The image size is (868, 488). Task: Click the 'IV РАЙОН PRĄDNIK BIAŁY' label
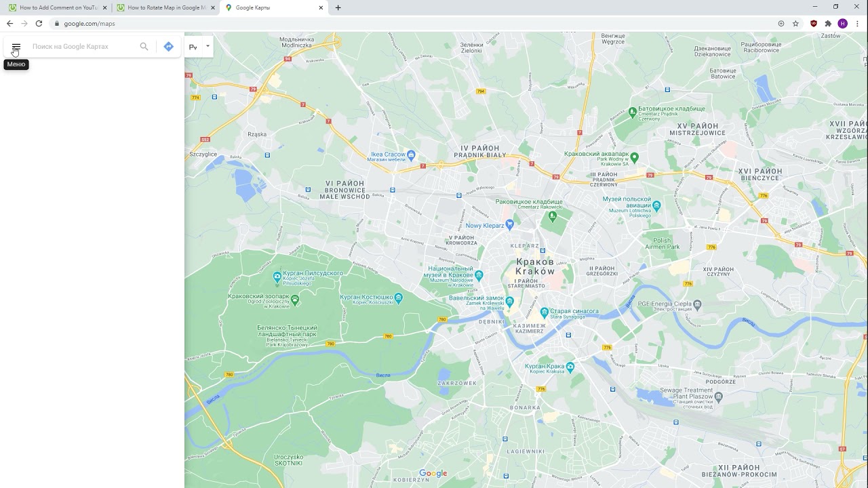tap(480, 151)
